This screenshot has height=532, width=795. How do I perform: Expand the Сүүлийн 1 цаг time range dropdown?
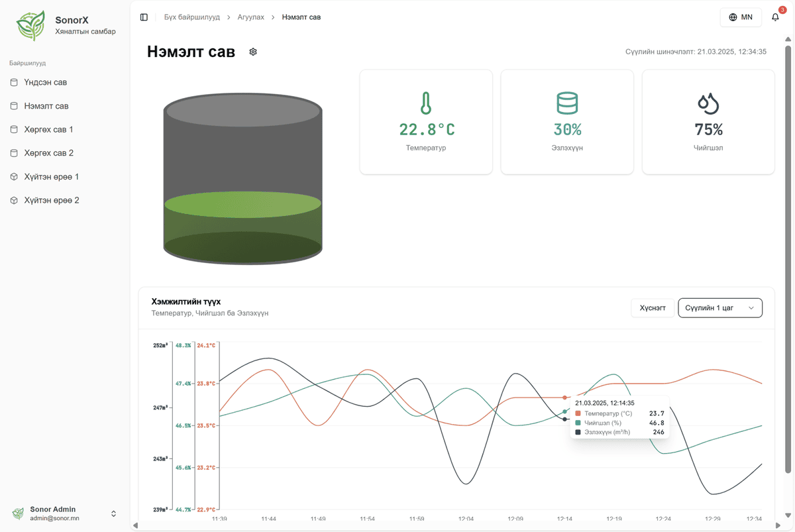point(719,308)
